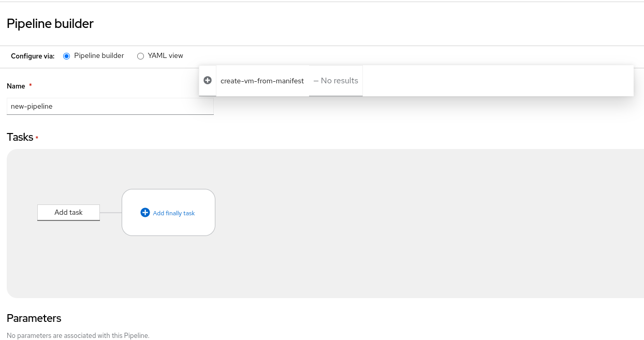The image size is (644, 340).
Task: Click the plus icon beside create-vm-from-manifest
Action: pyautogui.click(x=208, y=81)
